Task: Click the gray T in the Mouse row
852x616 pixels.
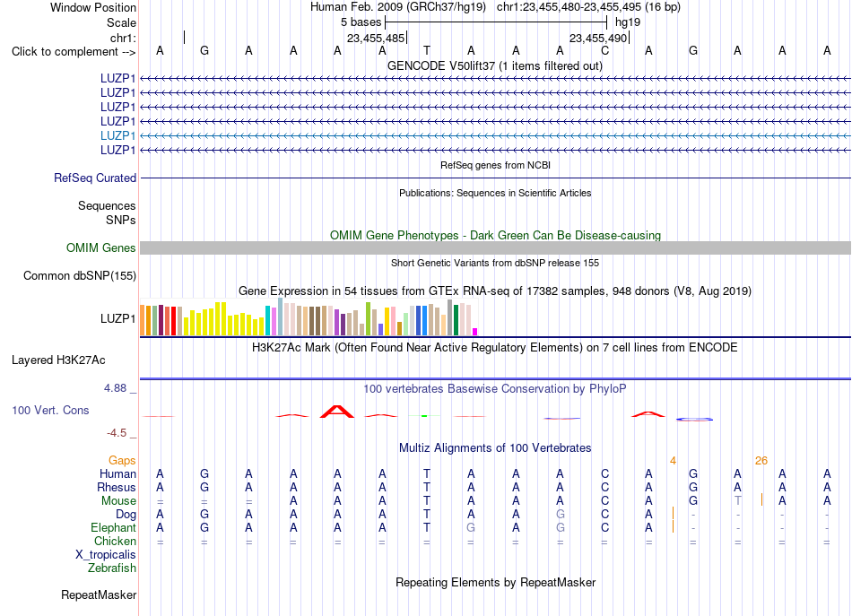Action: point(737,501)
